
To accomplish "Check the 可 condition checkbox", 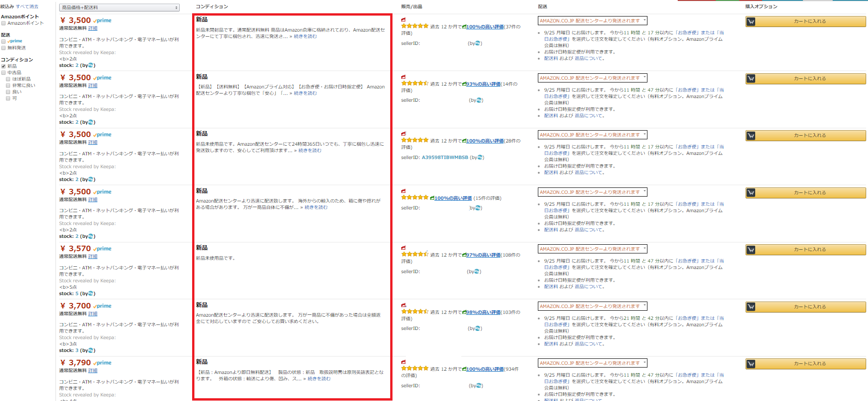I will [x=8, y=98].
